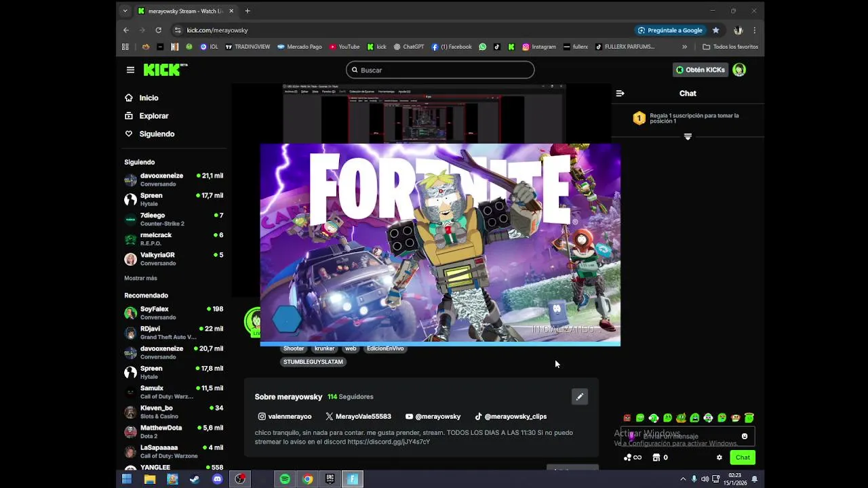Open Spotify from the taskbar
The image size is (868, 488).
[285, 479]
